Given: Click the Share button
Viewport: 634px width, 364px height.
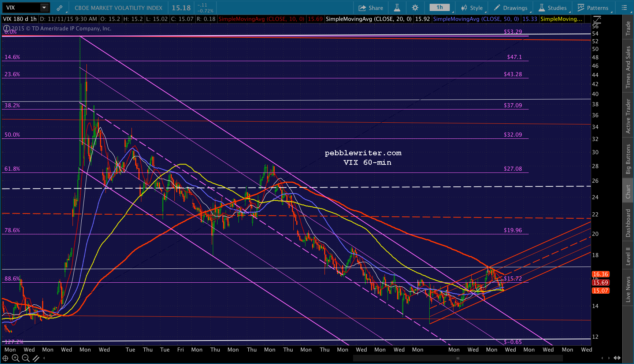Looking at the screenshot, I should click(x=371, y=8).
